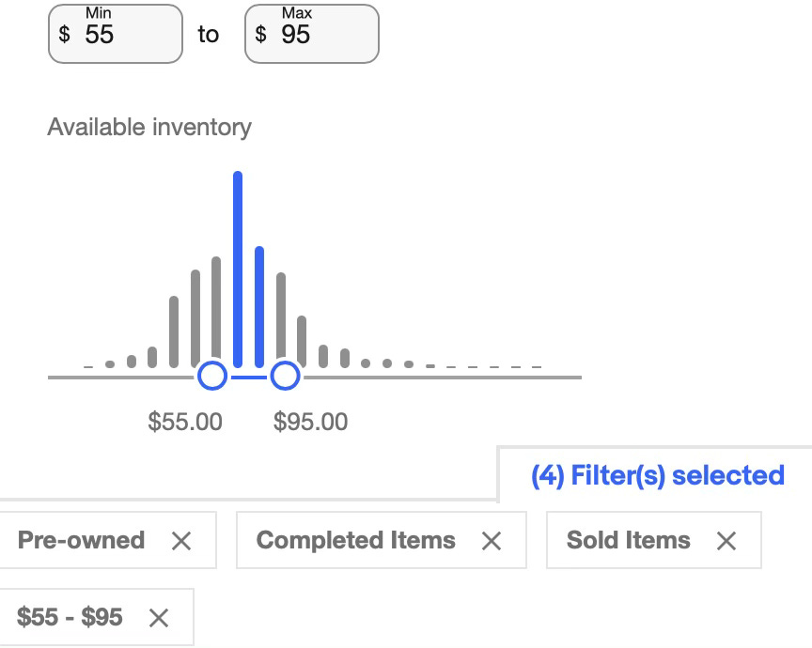Click the Pre-owned filter chip
The width and height of the screenshot is (812, 648).
tap(108, 540)
